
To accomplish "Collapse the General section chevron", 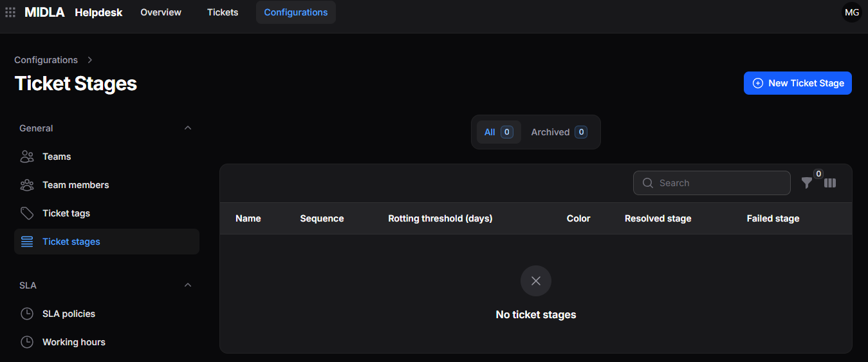I will point(188,128).
